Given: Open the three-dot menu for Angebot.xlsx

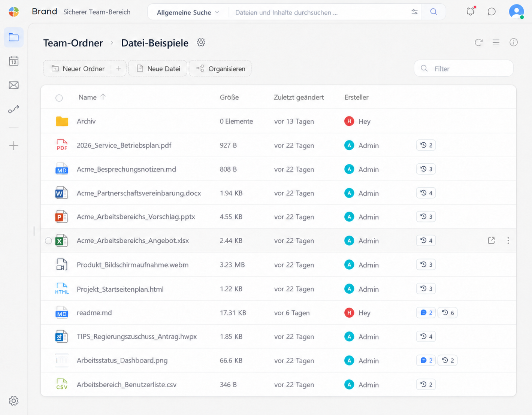Looking at the screenshot, I should point(508,240).
